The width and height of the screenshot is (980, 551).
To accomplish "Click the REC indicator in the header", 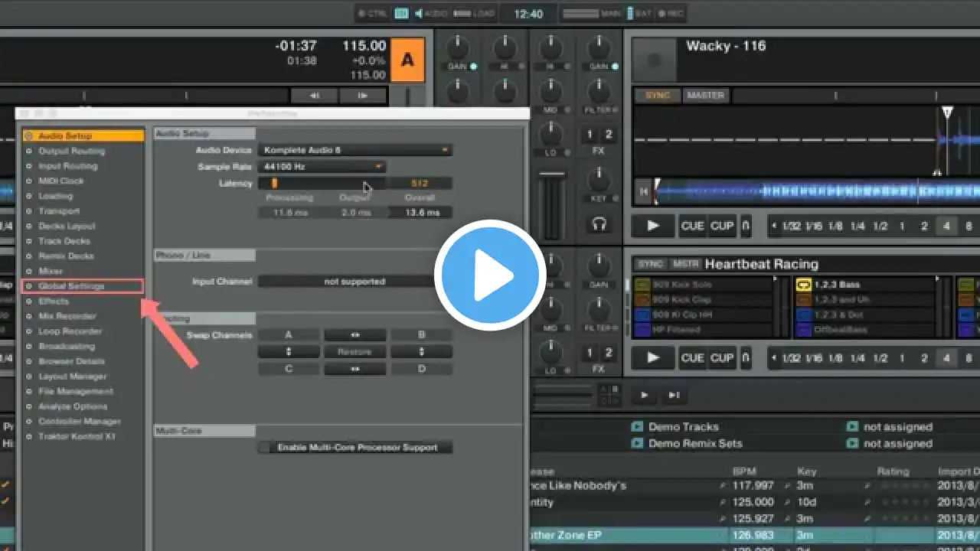I will pyautogui.click(x=671, y=14).
